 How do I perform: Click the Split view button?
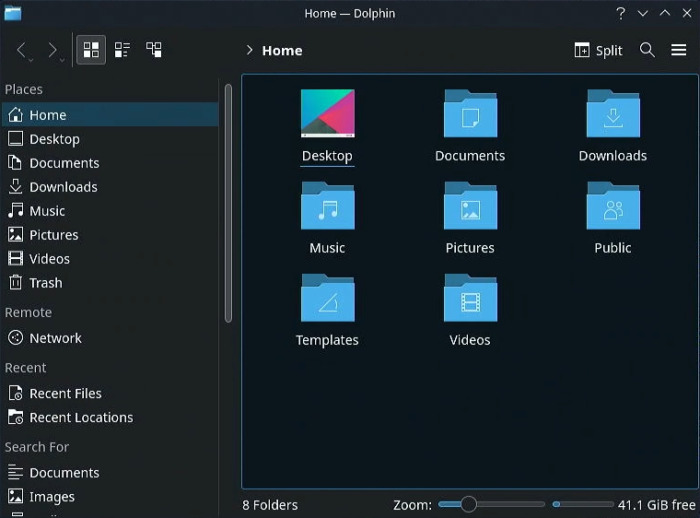pos(598,50)
